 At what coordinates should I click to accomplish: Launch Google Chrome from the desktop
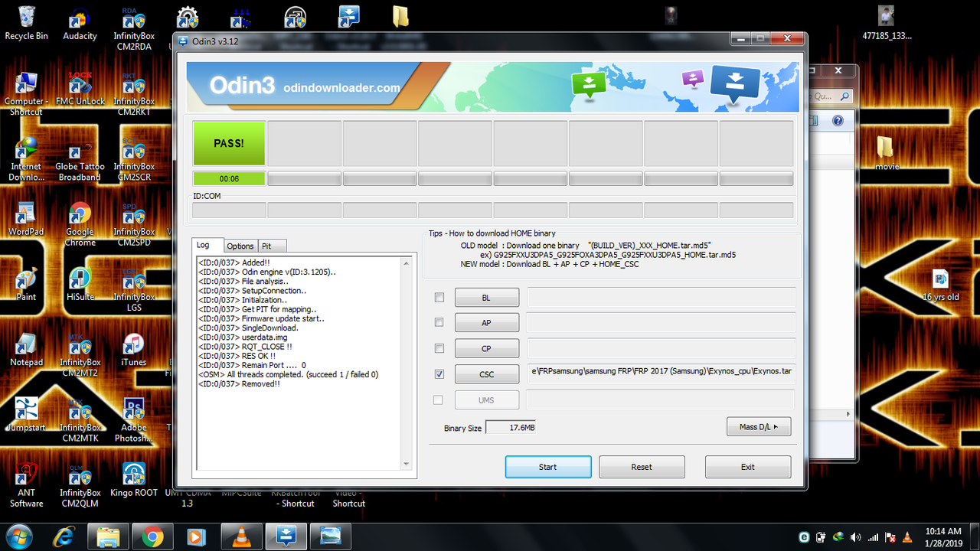point(80,223)
